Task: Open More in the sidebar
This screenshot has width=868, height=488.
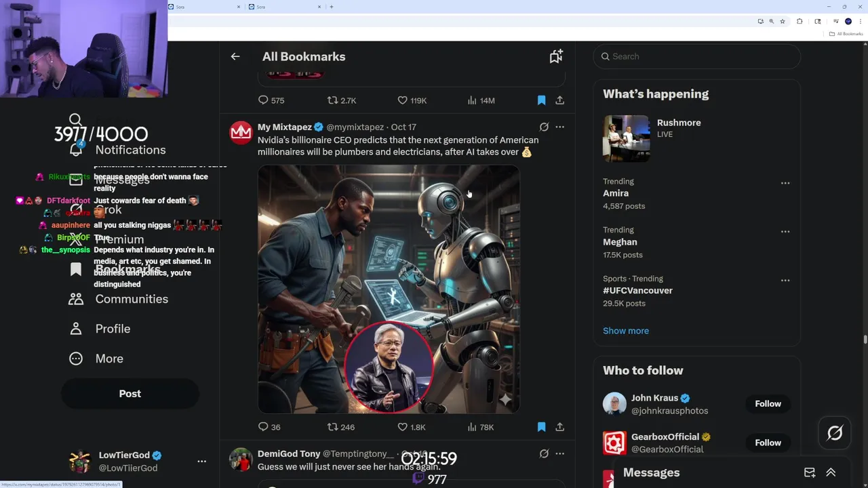Action: [x=96, y=359]
